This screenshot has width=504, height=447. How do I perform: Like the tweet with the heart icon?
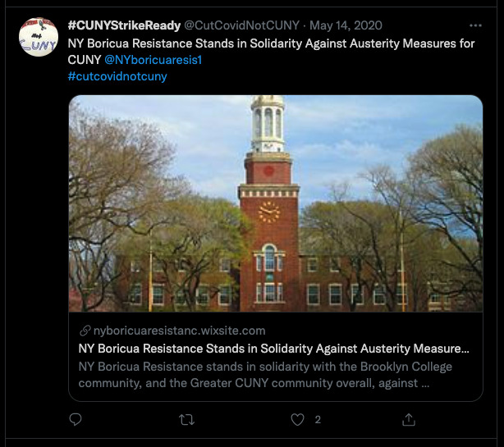click(298, 419)
